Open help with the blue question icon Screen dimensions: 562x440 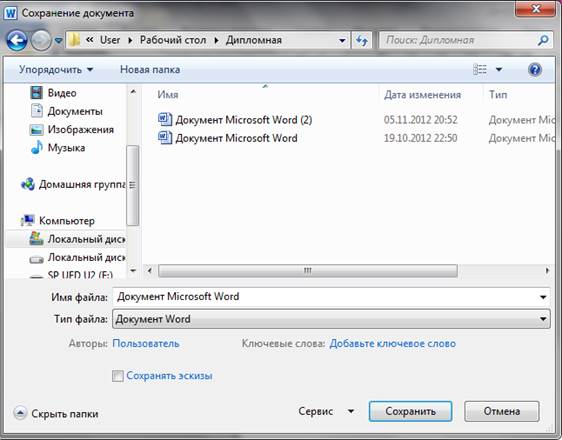534,70
